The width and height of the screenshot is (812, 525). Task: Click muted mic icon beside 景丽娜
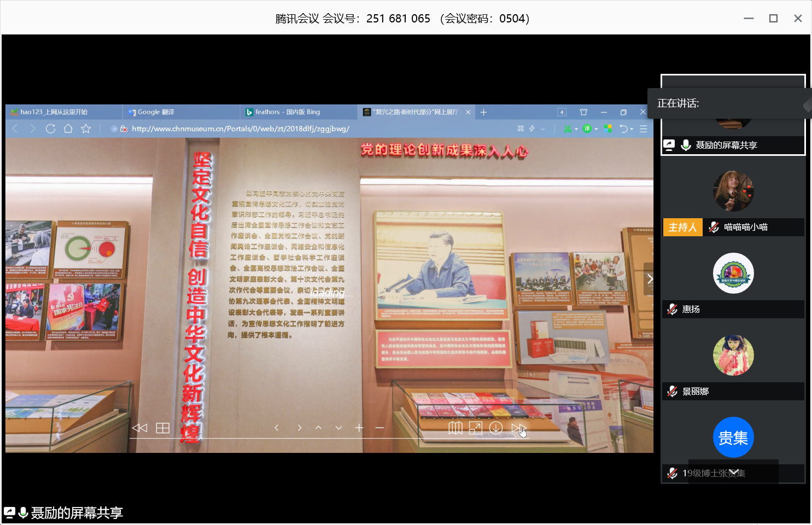[x=673, y=392]
